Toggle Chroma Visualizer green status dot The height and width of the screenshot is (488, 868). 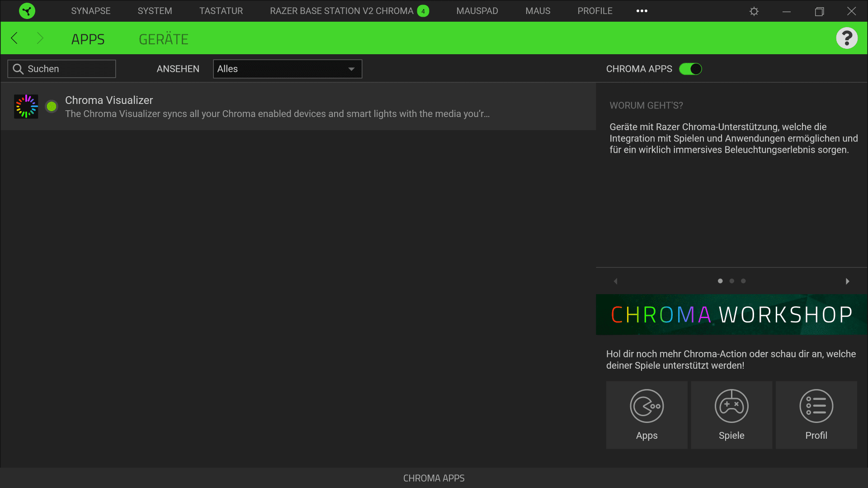(52, 107)
